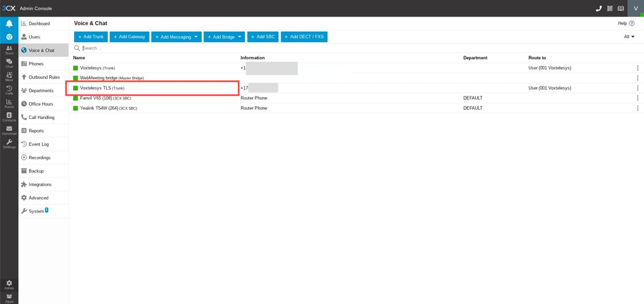Click the Help question mark icon
644x304 pixels.
point(632,24)
